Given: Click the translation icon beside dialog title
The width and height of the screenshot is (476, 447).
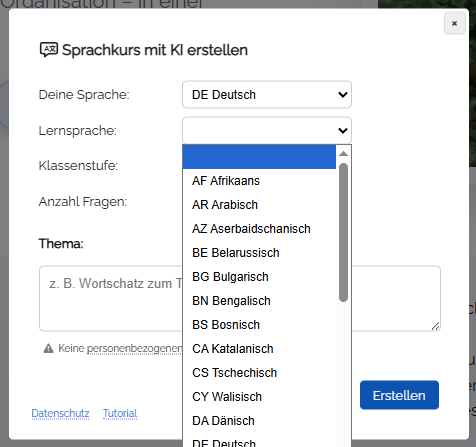Looking at the screenshot, I should tap(49, 50).
